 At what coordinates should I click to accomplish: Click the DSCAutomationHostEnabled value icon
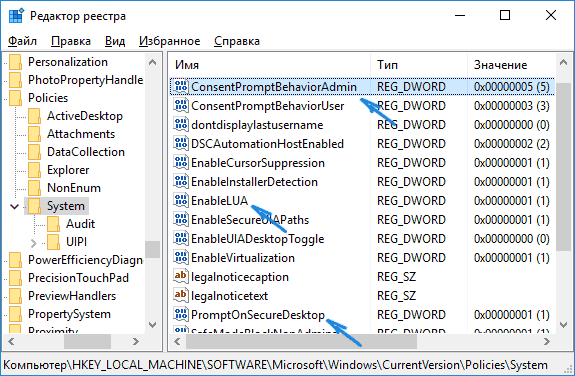[181, 144]
